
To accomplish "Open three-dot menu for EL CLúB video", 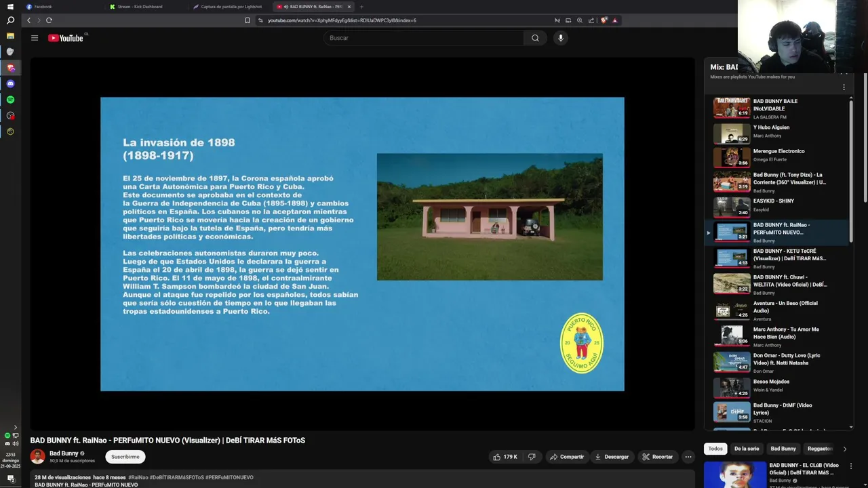I will (x=851, y=466).
